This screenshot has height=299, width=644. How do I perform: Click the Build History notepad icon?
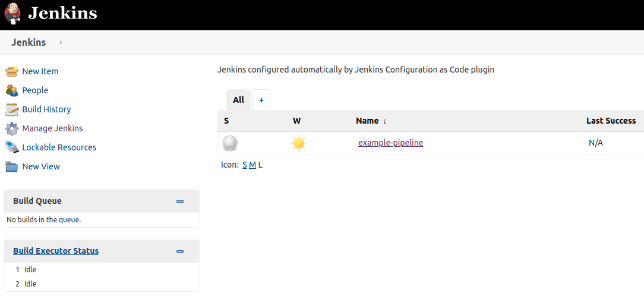click(x=11, y=109)
